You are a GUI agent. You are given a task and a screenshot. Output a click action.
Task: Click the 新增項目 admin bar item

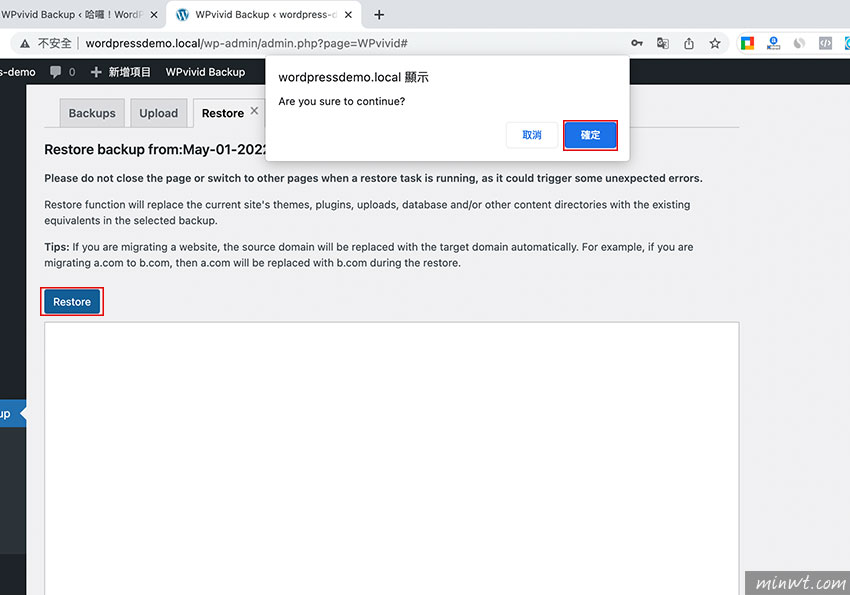121,72
